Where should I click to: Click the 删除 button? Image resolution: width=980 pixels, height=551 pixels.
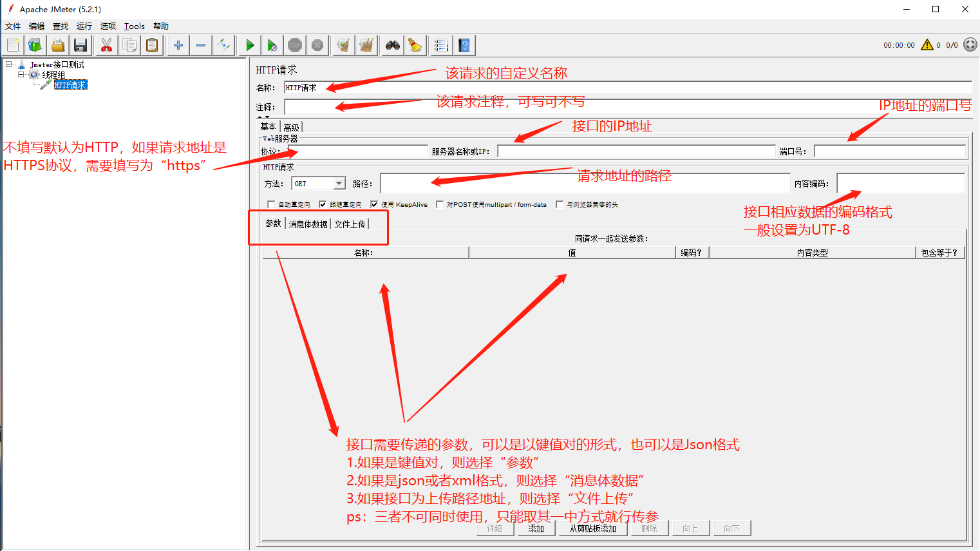tap(650, 528)
